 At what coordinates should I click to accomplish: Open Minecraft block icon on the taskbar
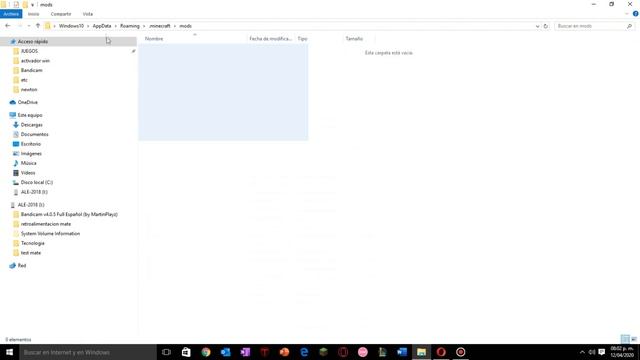pos(323,352)
